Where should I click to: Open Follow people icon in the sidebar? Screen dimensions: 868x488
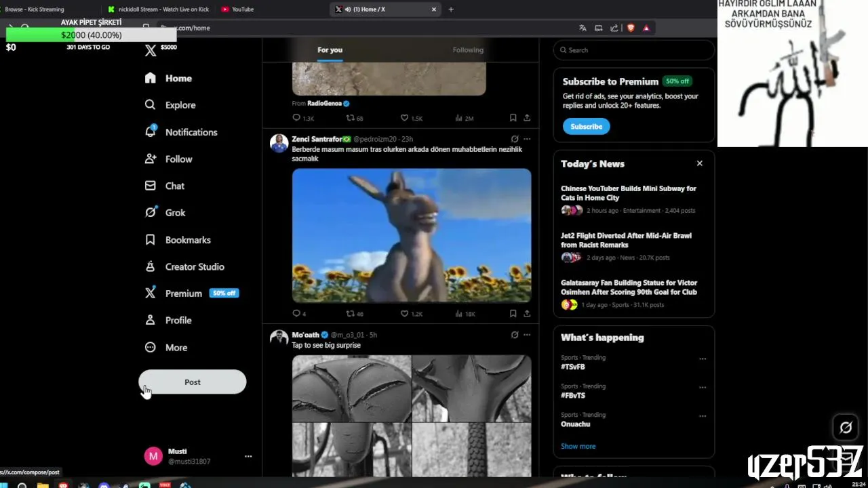151,159
